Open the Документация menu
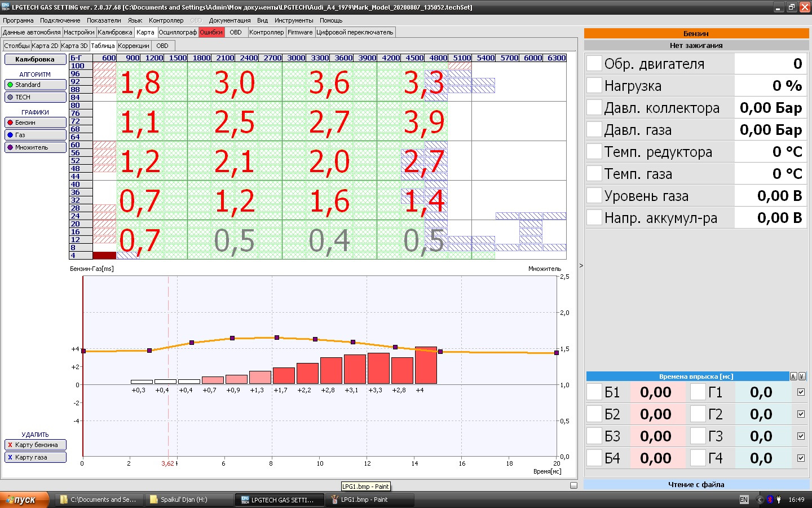The image size is (812, 508). tap(230, 20)
